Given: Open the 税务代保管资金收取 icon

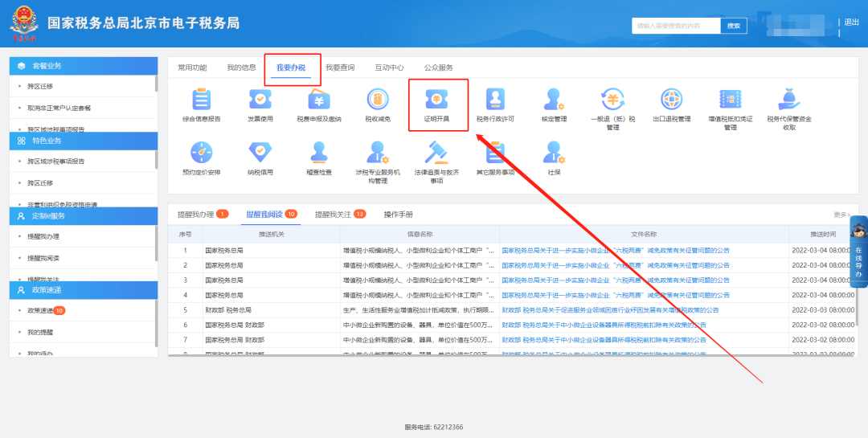Looking at the screenshot, I should 789,99.
